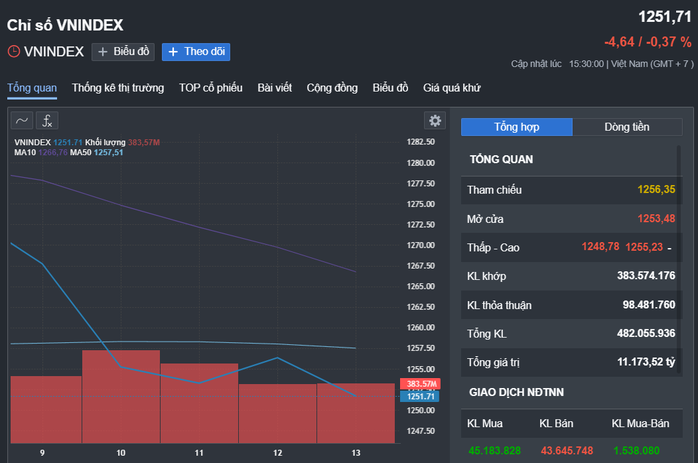This screenshot has height=463, width=698.
Task: Switch to the Tổng quan tab
Action: pos(32,88)
